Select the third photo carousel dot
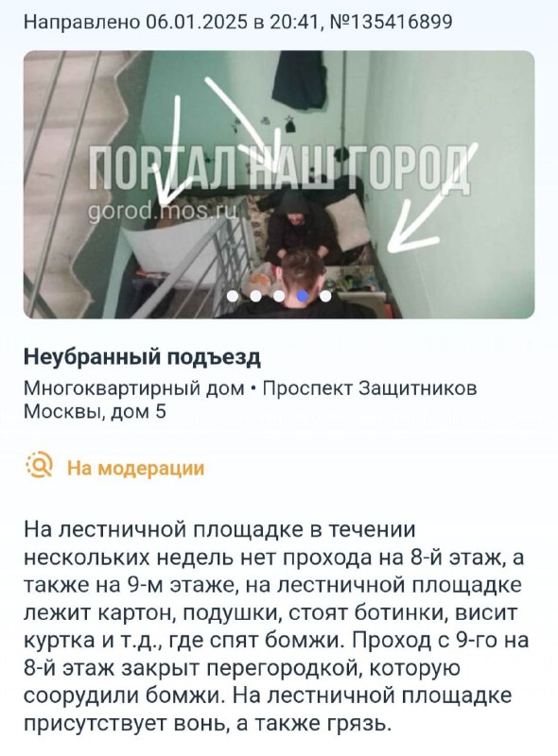The image size is (558, 756). pyautogui.click(x=280, y=296)
